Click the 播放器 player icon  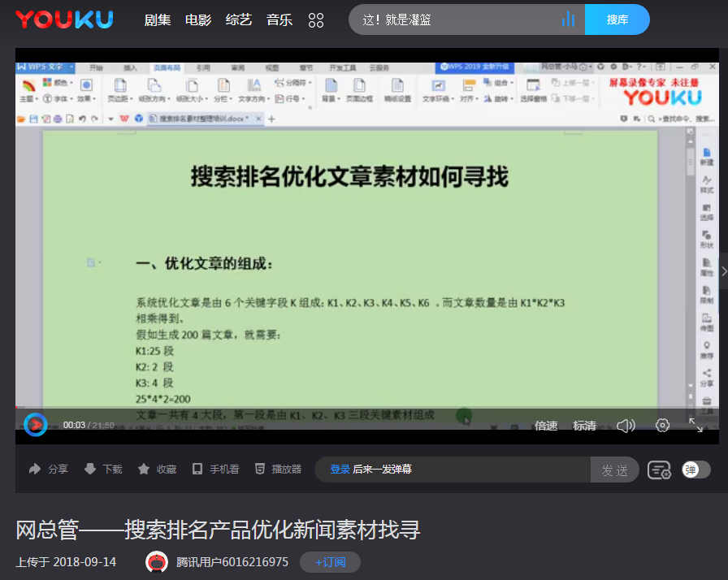[x=259, y=469]
